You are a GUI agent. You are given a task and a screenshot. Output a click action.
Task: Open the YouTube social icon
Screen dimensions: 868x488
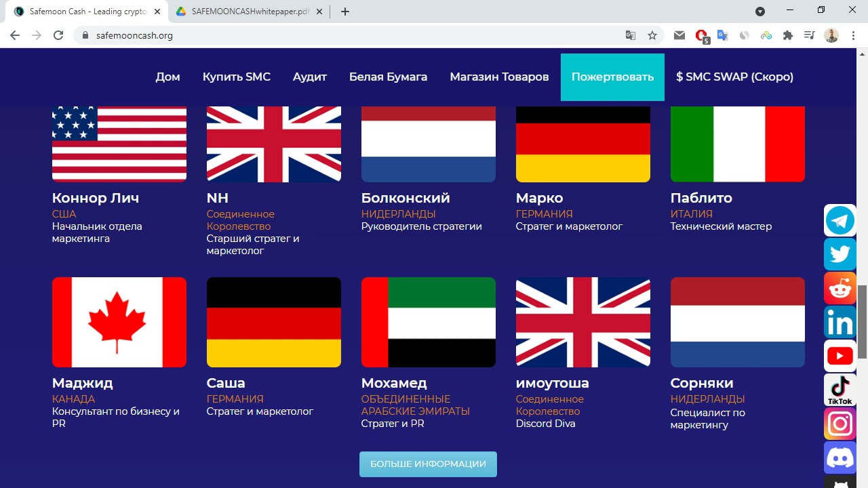click(840, 356)
